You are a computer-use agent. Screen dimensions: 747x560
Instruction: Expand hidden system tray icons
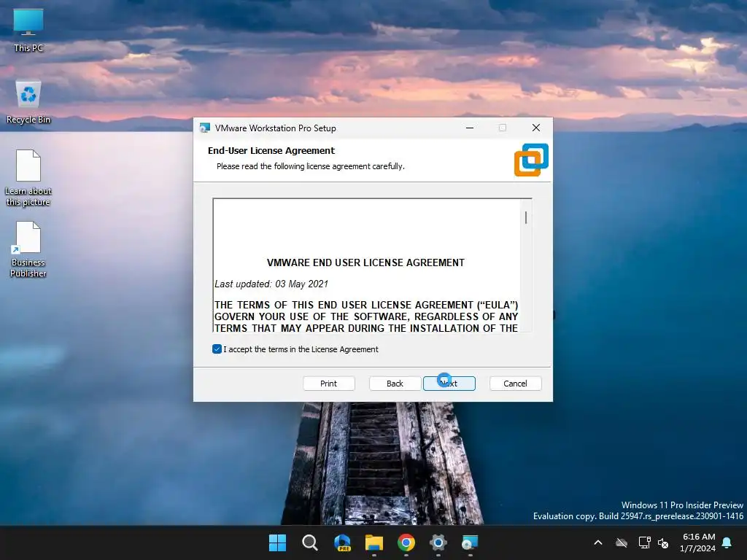(x=598, y=542)
